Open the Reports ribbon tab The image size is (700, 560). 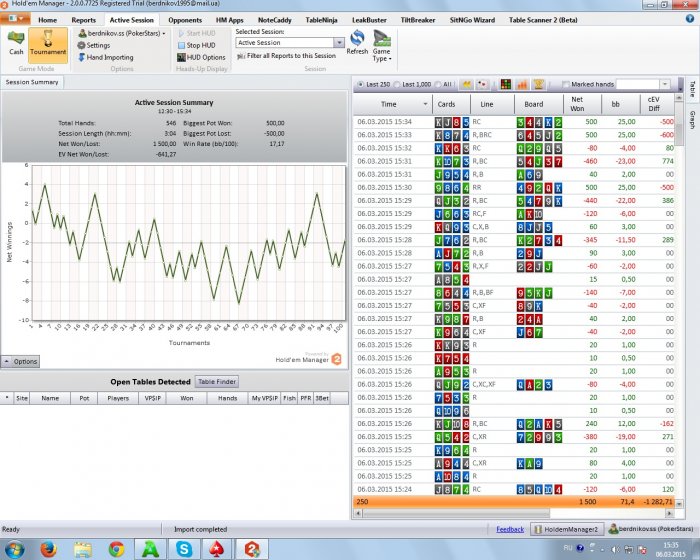tap(84, 20)
